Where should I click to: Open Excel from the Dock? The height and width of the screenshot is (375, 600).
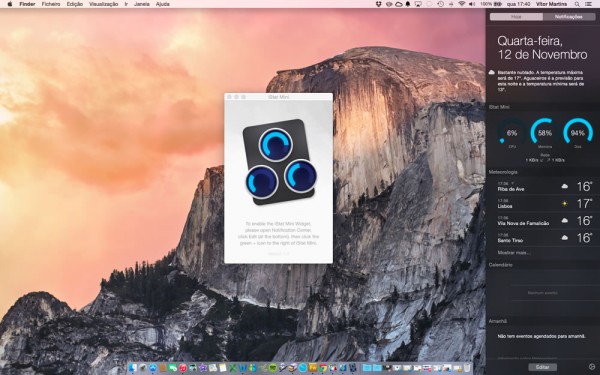(233, 368)
